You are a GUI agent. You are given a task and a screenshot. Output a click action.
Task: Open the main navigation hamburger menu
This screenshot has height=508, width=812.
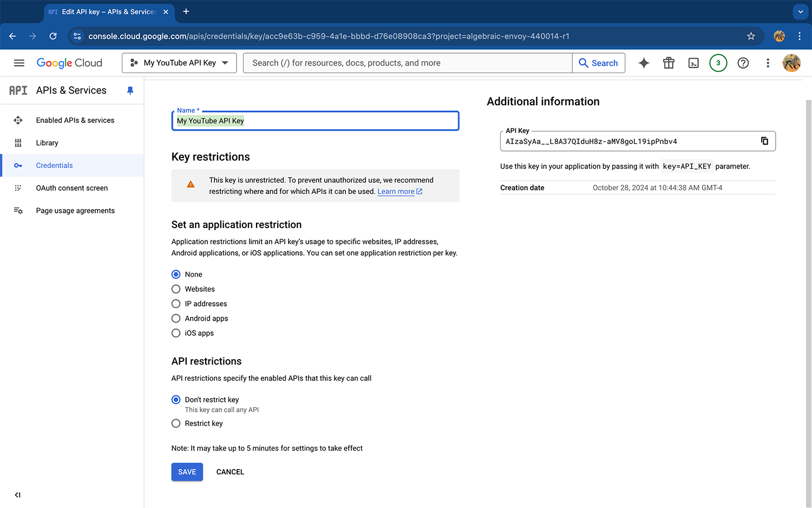tap(19, 63)
